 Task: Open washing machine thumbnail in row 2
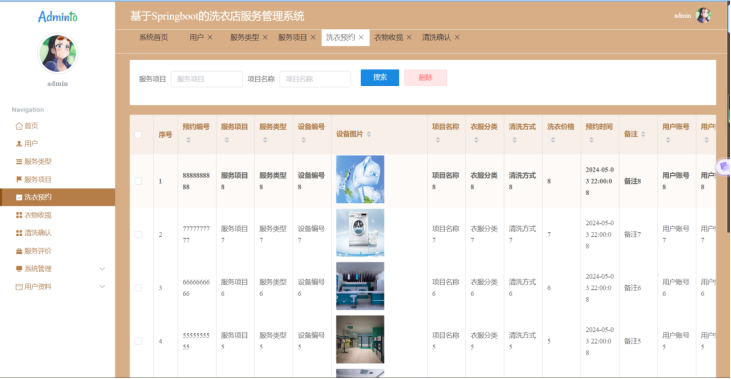pyautogui.click(x=360, y=233)
